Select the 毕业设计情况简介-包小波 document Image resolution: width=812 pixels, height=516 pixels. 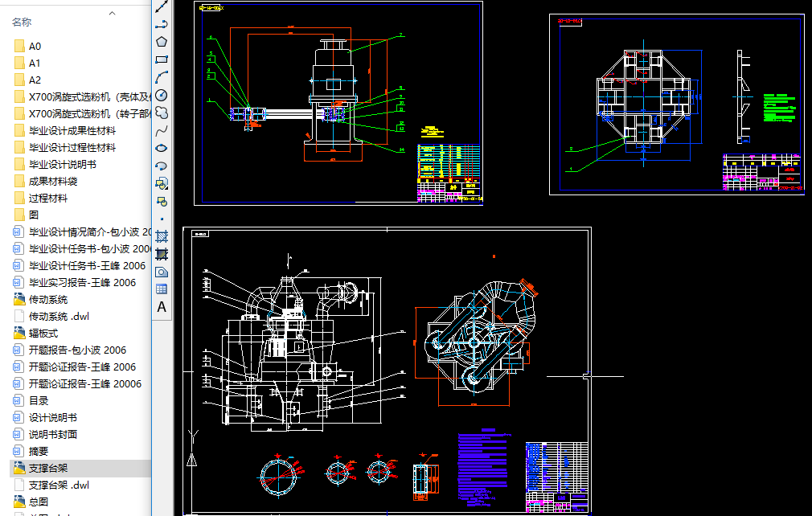tap(80, 231)
